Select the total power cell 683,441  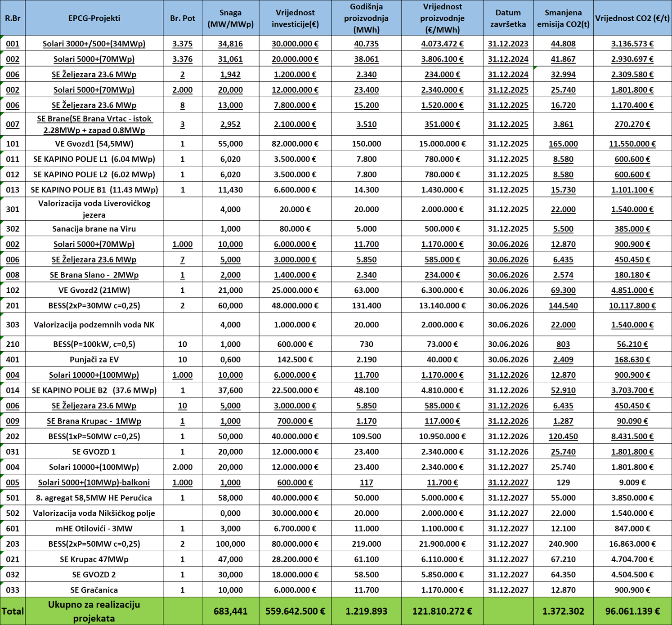(230, 611)
